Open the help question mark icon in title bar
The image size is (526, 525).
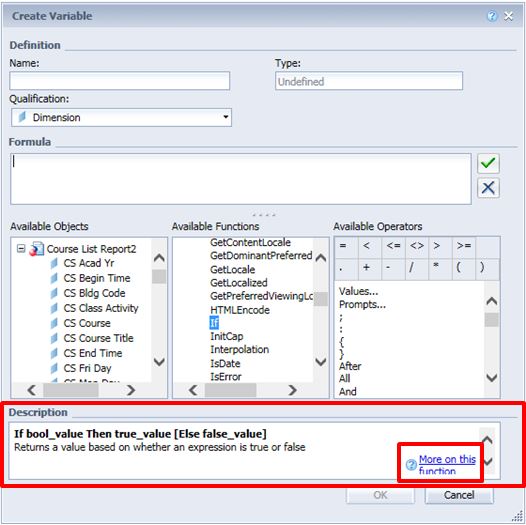tap(492, 16)
